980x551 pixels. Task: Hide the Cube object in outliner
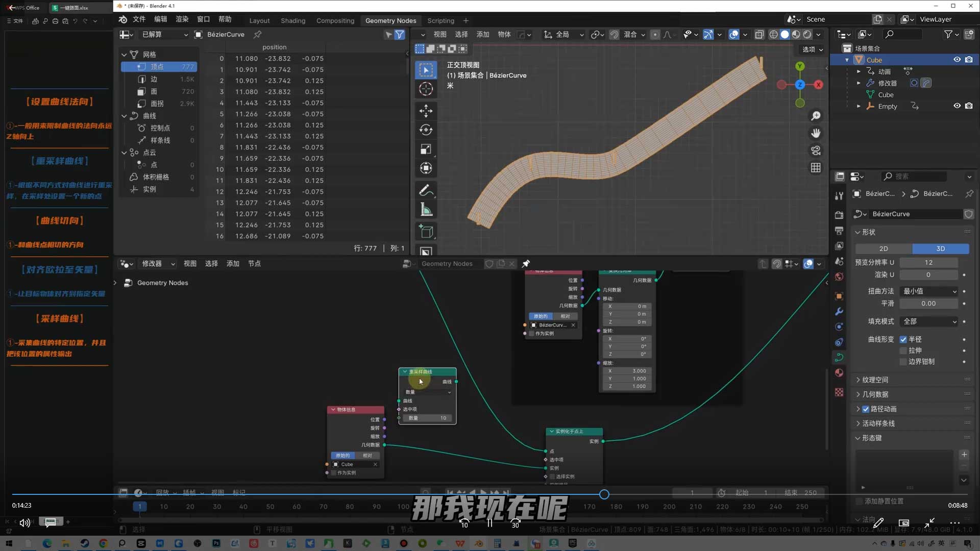pyautogui.click(x=957, y=60)
